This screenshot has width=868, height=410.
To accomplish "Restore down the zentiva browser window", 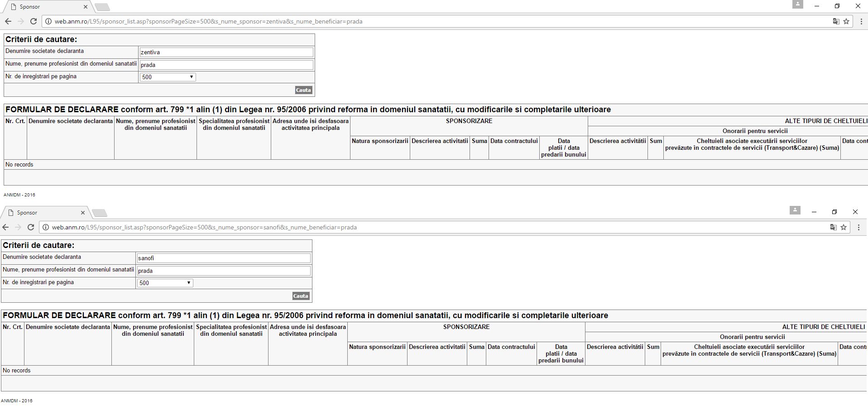I will point(837,6).
